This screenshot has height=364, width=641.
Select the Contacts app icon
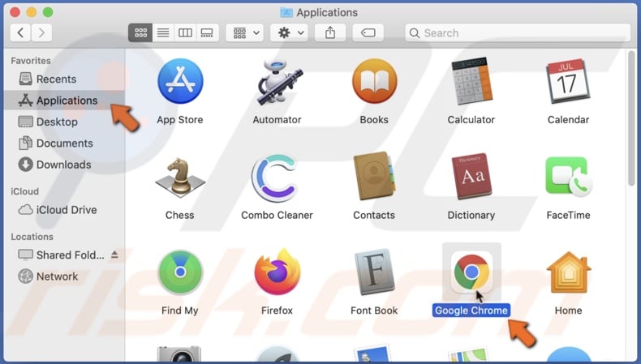click(x=375, y=176)
